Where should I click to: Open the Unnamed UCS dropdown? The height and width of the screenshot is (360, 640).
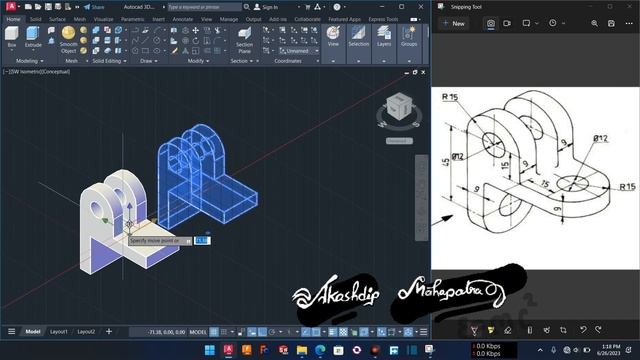(x=299, y=51)
